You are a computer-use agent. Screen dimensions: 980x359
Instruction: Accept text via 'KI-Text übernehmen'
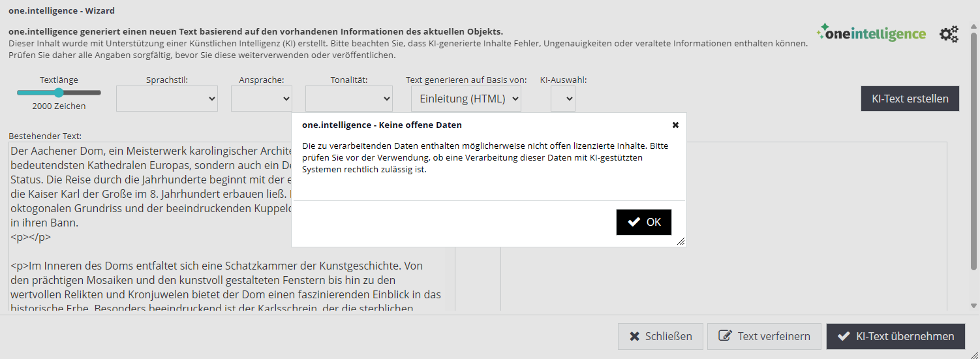coord(898,336)
